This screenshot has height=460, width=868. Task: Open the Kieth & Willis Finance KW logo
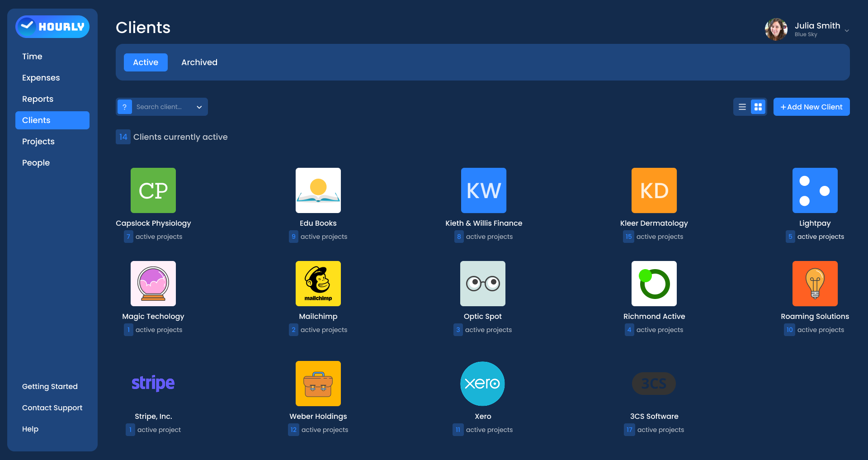(x=484, y=190)
